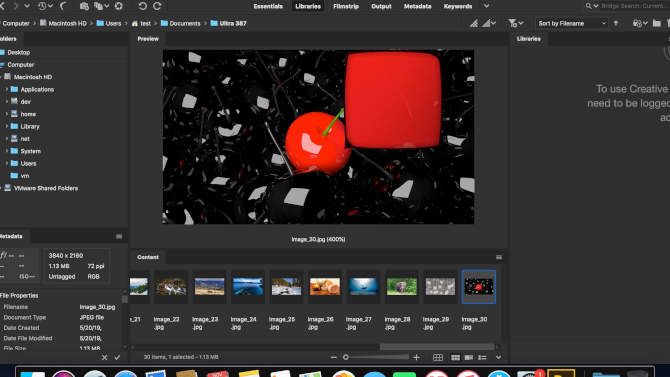Select the image_27.jpg thumbnail
This screenshot has width=670, height=377.
pos(363,287)
